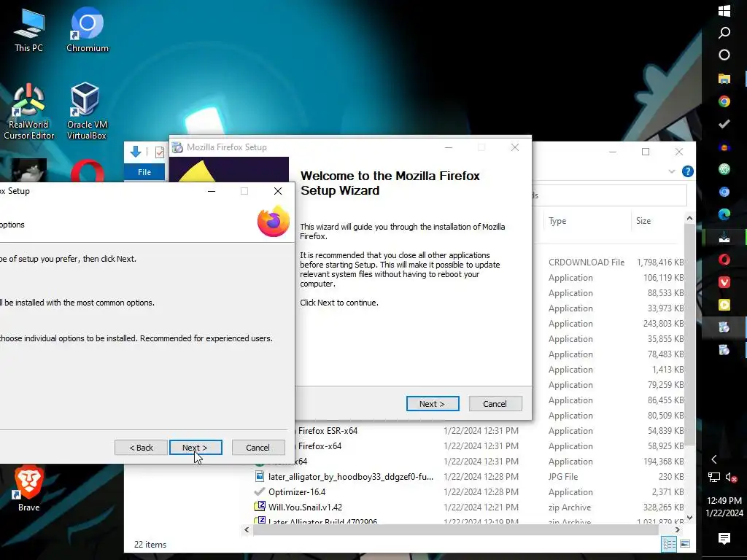Screen dimensions: 747x560
Task: Cancel the Welcome to Firefox Setup wizard
Action: tap(495, 403)
